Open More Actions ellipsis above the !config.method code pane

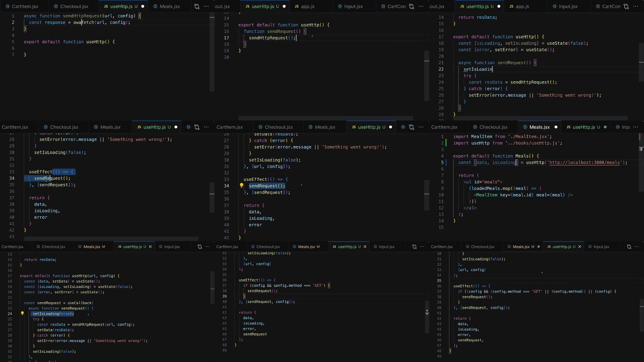[x=637, y=247]
